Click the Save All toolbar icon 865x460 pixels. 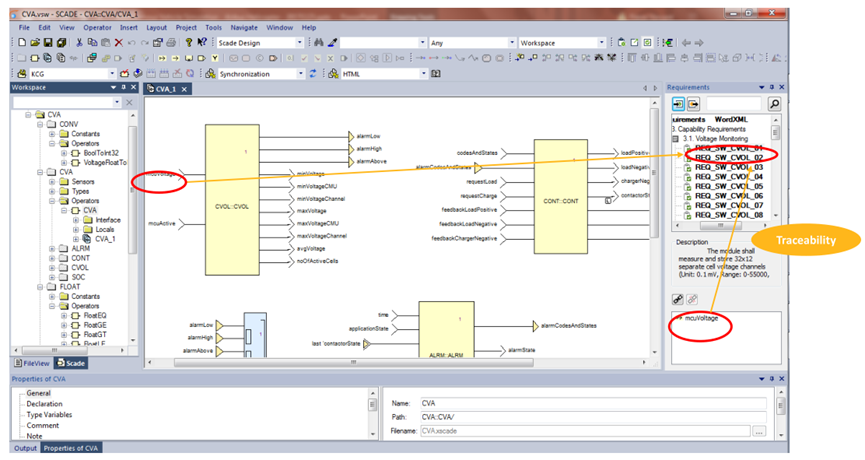coord(61,42)
